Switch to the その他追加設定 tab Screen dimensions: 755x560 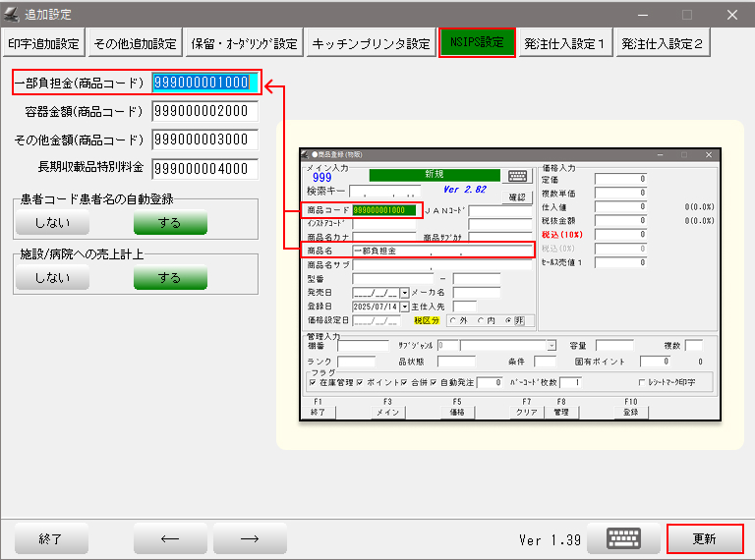click(x=135, y=43)
